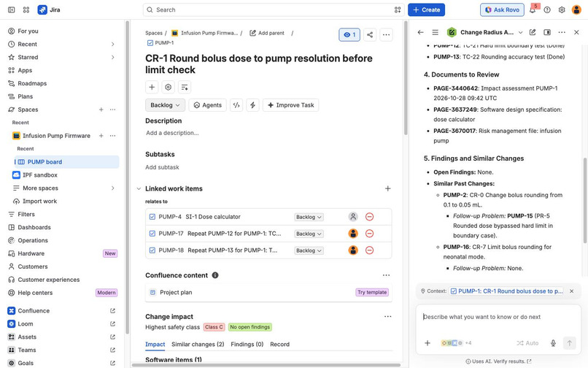Remove the PUMP-1 context chip
The width and height of the screenshot is (588, 368).
[571, 291]
